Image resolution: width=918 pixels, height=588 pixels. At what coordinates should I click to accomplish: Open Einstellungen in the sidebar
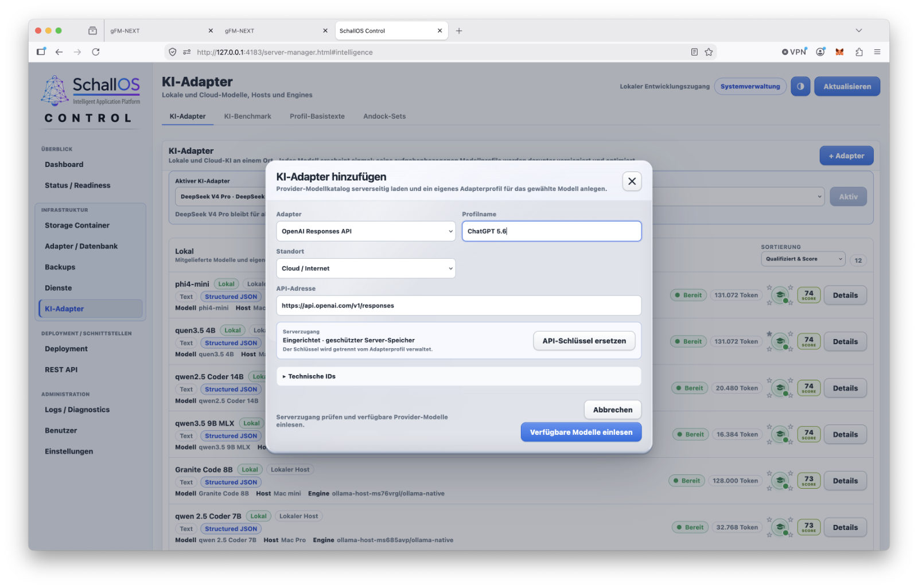69,451
